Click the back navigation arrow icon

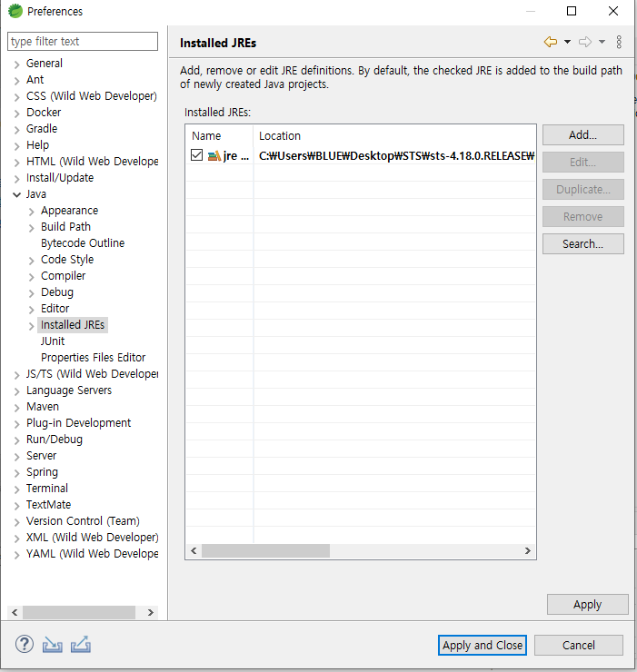pyautogui.click(x=551, y=42)
